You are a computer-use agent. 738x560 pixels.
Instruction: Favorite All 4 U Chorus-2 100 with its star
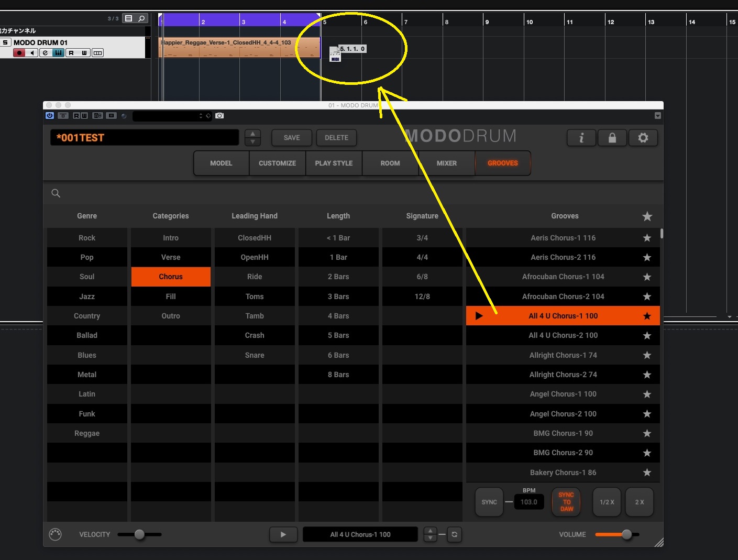[x=647, y=335]
